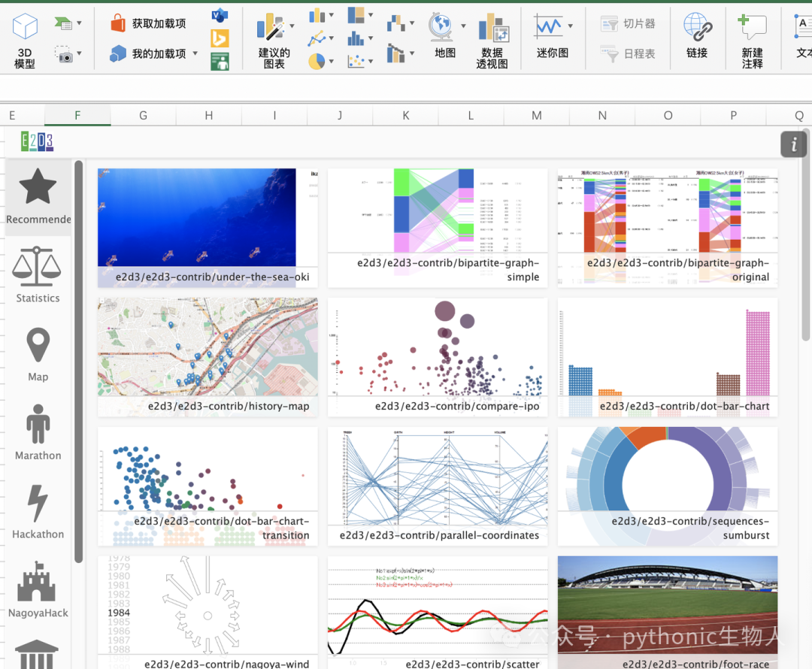The height and width of the screenshot is (669, 812).
Task: Select the compare-ipo bubble chart thumbnail
Action: tap(438, 357)
